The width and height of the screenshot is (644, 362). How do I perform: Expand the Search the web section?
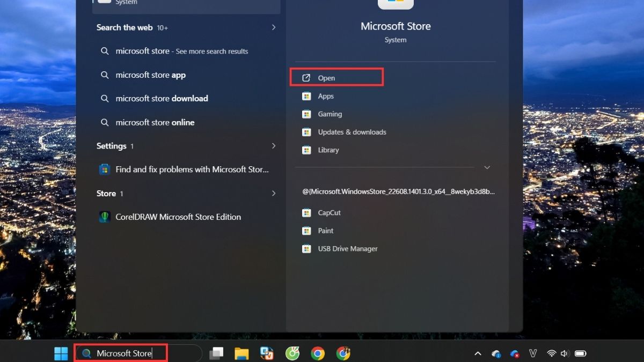(274, 27)
